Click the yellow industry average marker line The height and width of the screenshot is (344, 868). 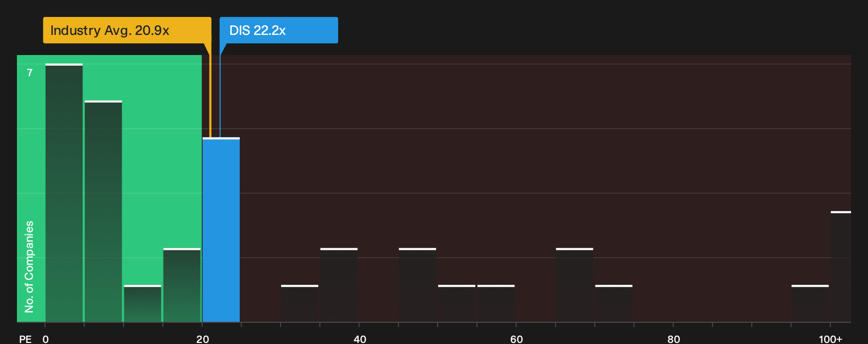pos(210,95)
